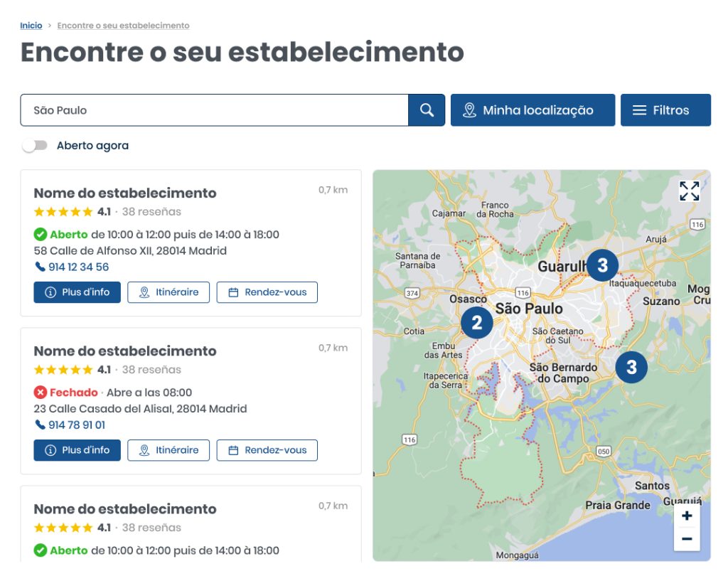Image resolution: width=728 pixels, height=586 pixels.
Task: Get Itinéraire to 23 Calle Casado del Alisal
Action: pyautogui.click(x=168, y=450)
